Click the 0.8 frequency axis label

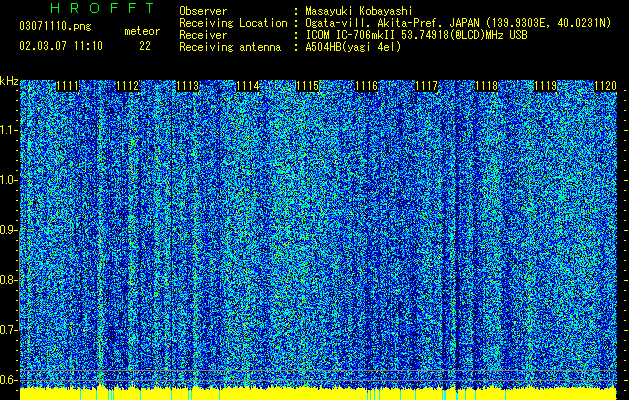click(8, 280)
